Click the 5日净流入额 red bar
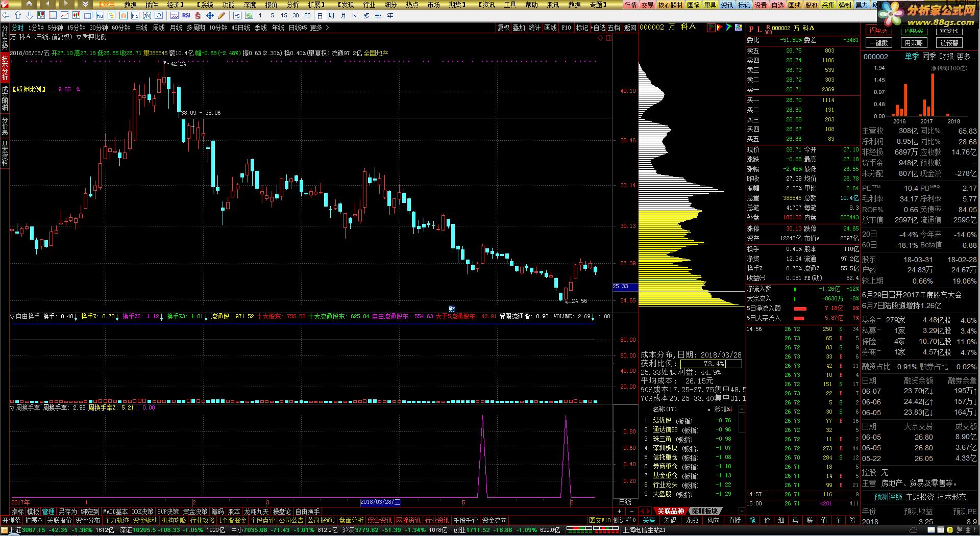 800,309
